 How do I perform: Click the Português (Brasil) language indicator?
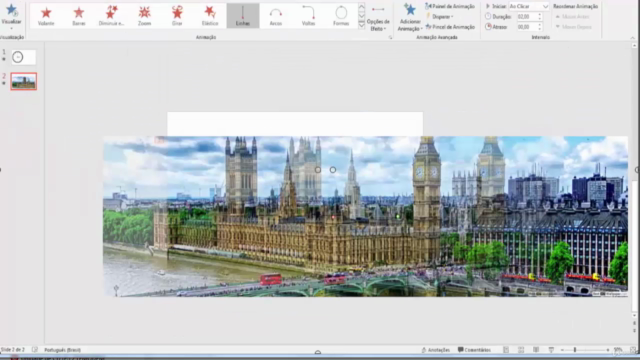[62, 350]
